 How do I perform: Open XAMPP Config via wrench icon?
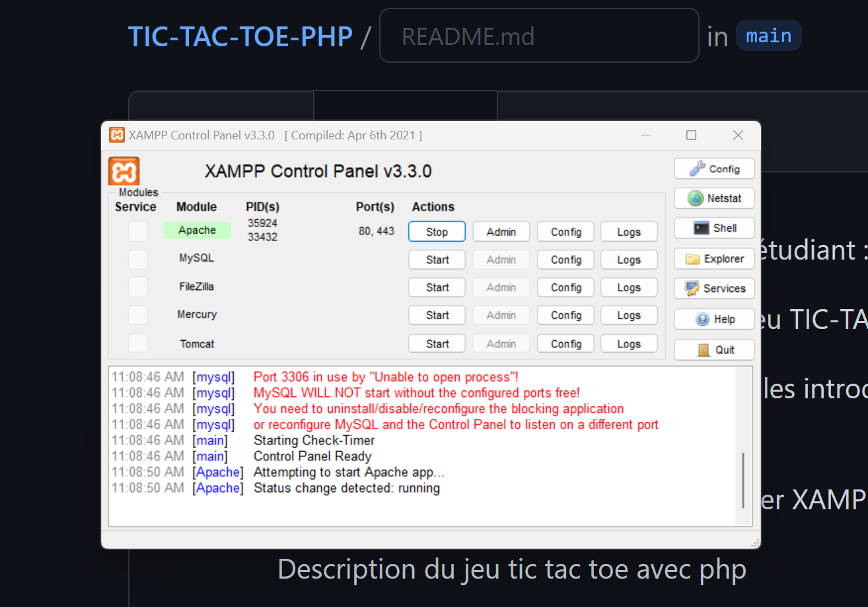[x=713, y=168]
